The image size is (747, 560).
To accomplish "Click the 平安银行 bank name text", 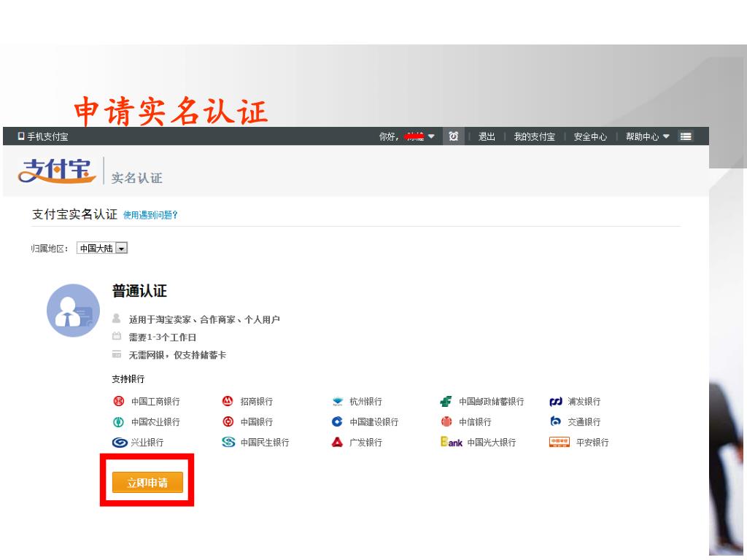I will [x=592, y=443].
